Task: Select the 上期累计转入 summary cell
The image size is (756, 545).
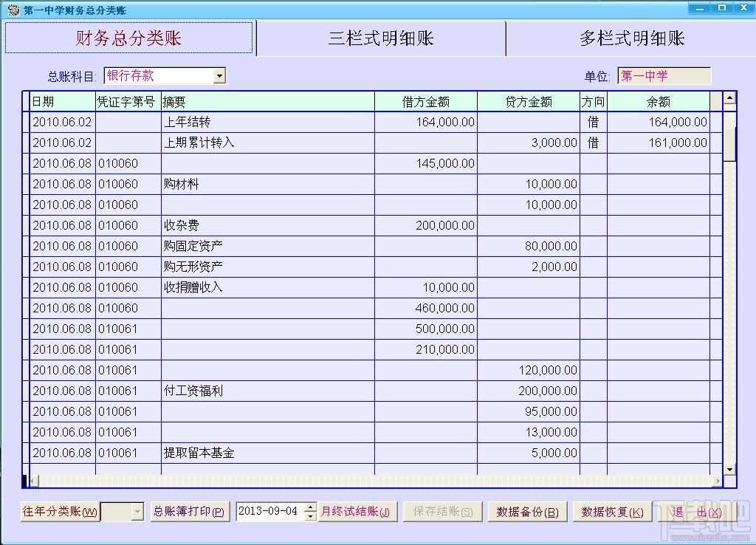Action: (268, 143)
